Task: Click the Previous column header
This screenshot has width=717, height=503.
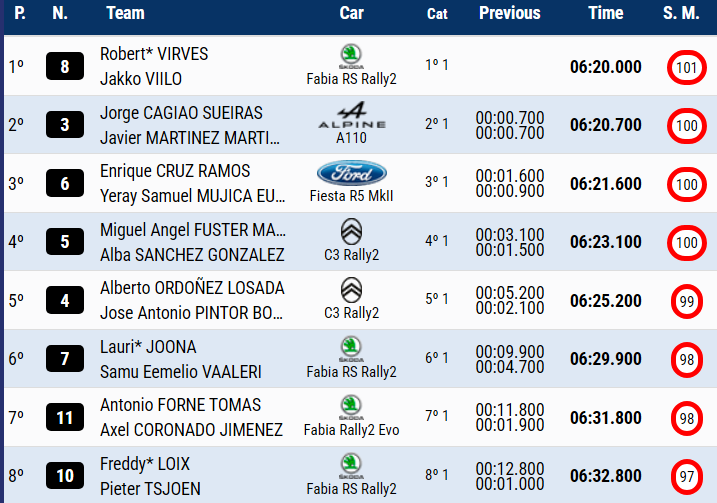Action: click(509, 13)
